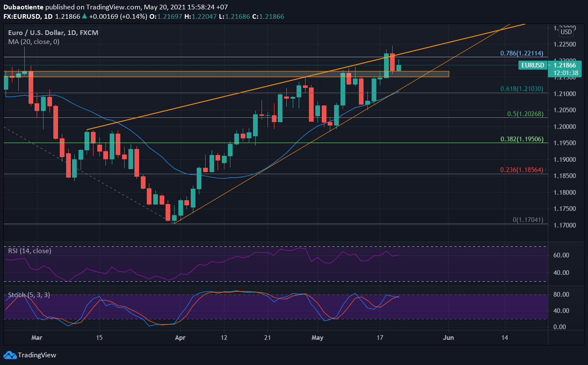588x365 pixels.
Task: Click the 17 date on time axis
Action: [380, 337]
